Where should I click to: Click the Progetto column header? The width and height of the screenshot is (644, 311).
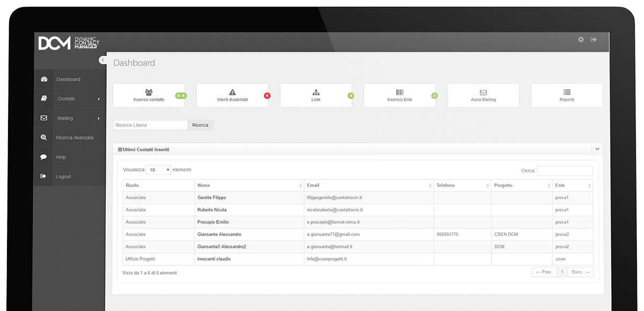coord(522,185)
